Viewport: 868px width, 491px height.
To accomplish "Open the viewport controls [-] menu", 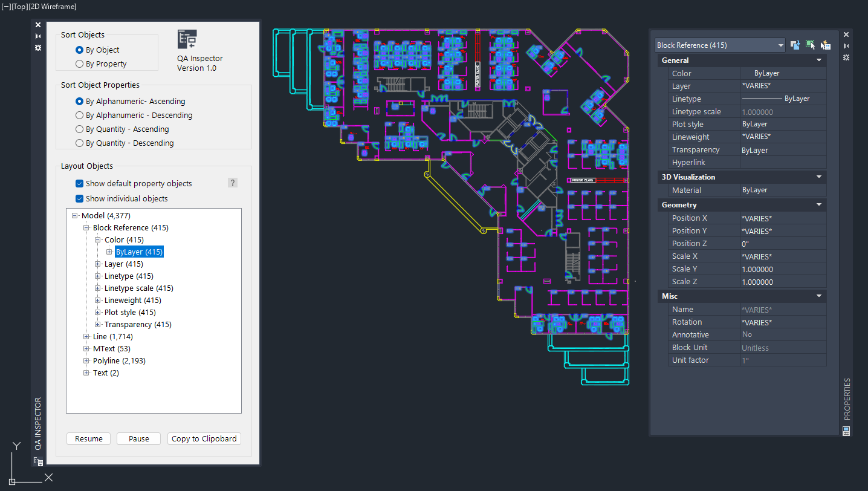I will (x=6, y=7).
